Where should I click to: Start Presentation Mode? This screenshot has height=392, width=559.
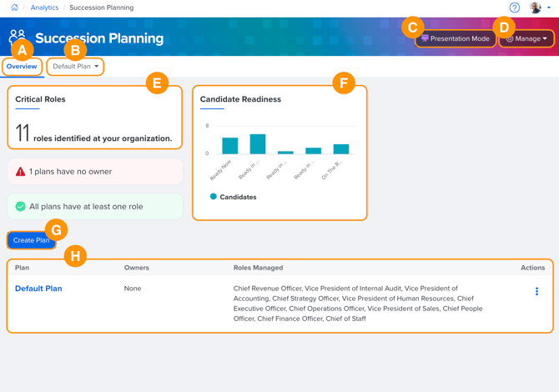tap(456, 38)
